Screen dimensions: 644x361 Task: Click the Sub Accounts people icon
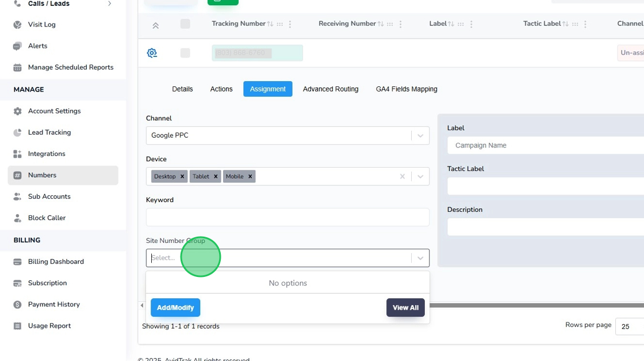pos(17,196)
